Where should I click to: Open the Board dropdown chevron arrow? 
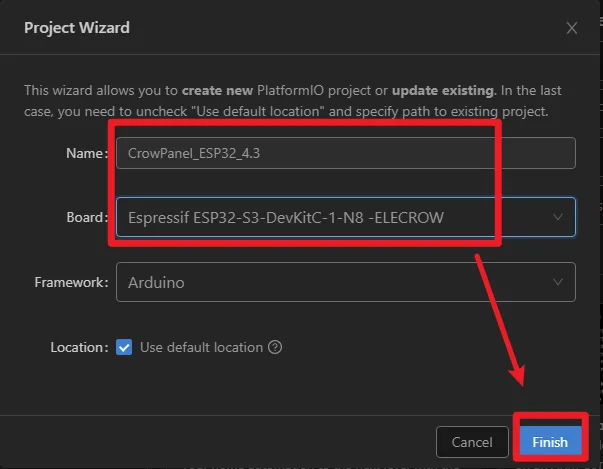[x=558, y=217]
